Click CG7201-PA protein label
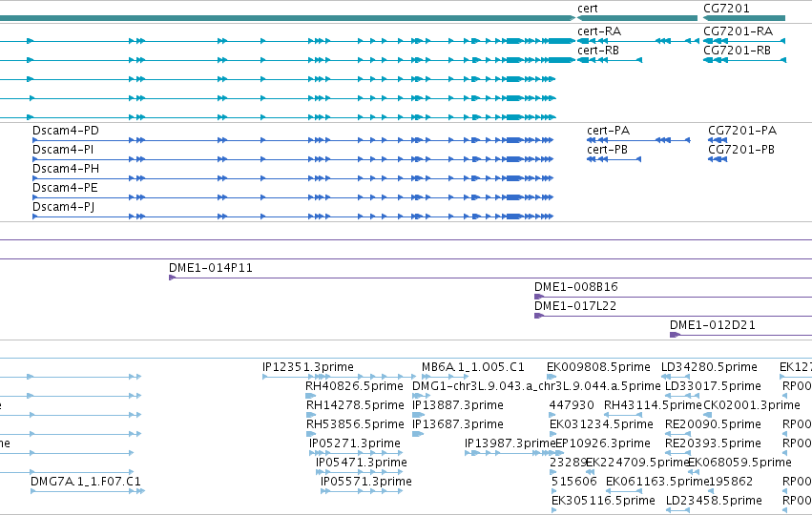 coord(742,131)
